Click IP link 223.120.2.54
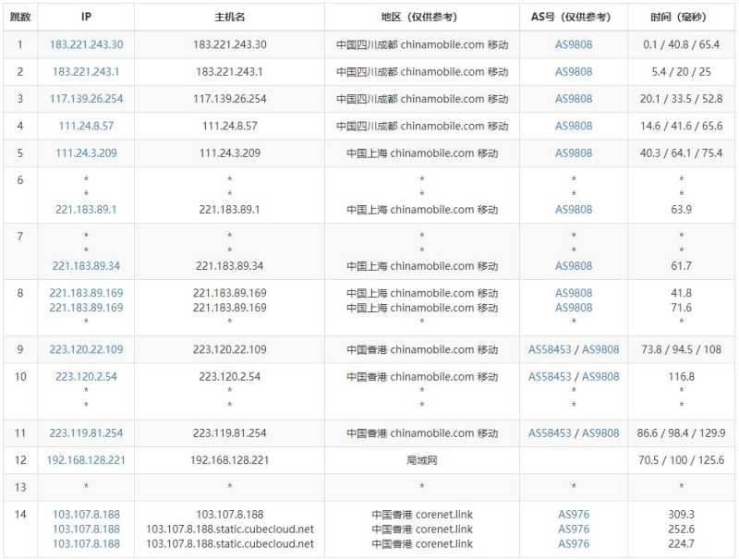This screenshot has width=739, height=560. tap(86, 377)
